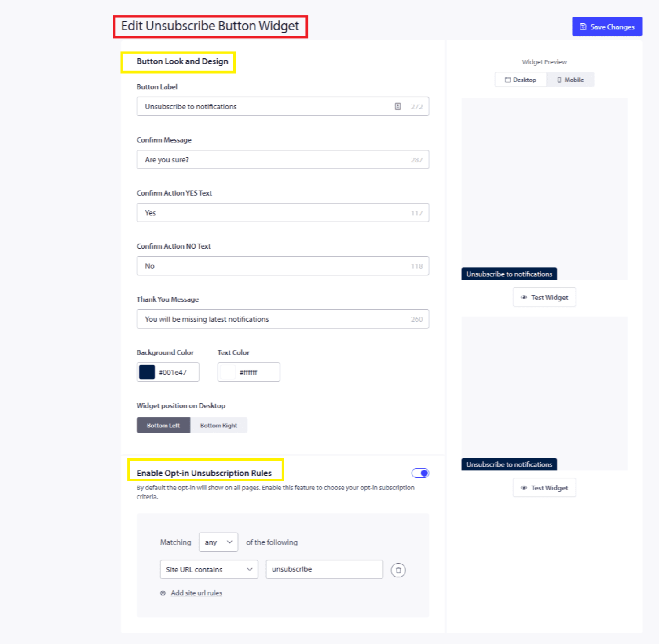The width and height of the screenshot is (659, 644).
Task: Open the white Text Color swatch
Action: (x=227, y=372)
